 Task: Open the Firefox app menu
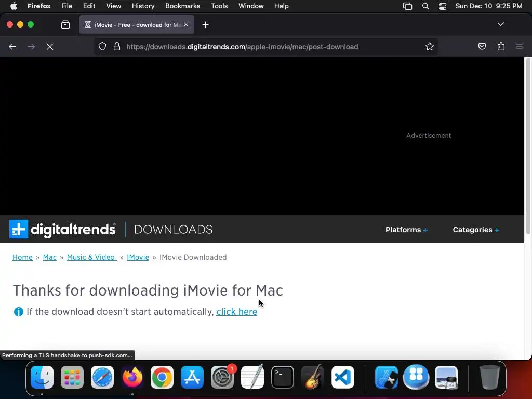(x=39, y=6)
